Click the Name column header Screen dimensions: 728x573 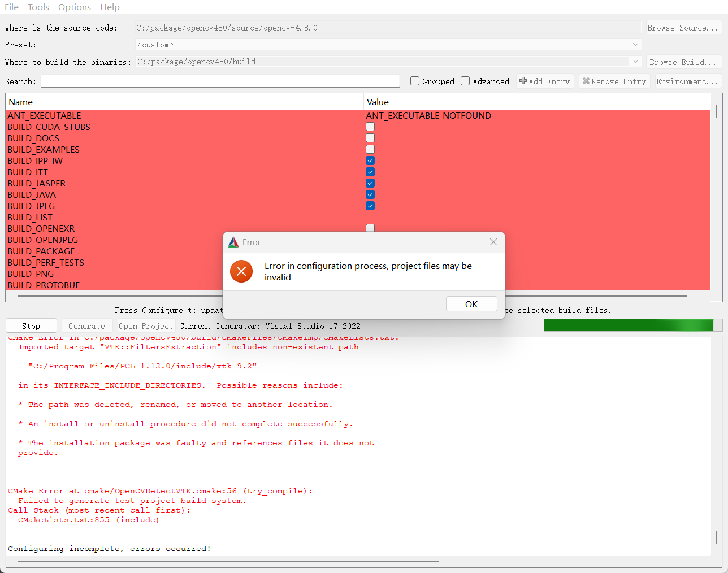184,102
